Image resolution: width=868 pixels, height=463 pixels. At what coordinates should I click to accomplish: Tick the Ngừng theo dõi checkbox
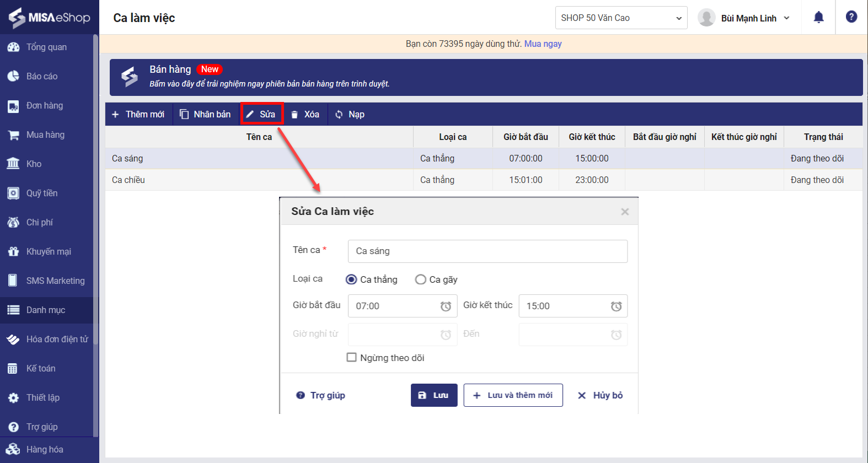(x=351, y=358)
